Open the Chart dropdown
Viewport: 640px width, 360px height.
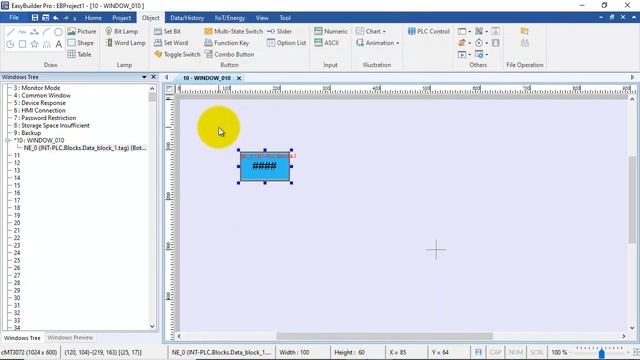371,31
